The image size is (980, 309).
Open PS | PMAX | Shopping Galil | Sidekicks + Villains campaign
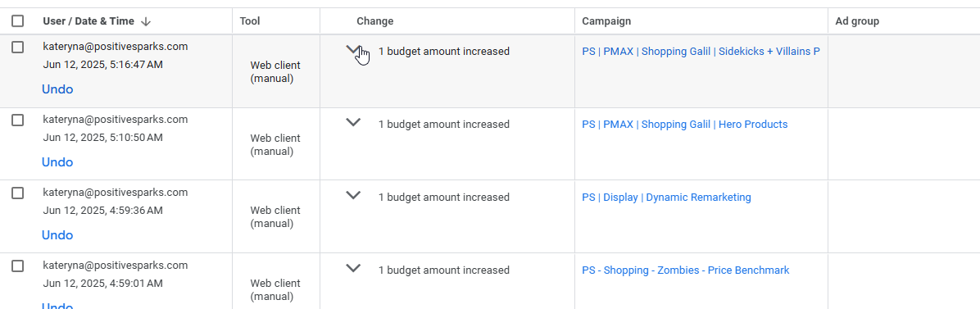[x=701, y=52]
